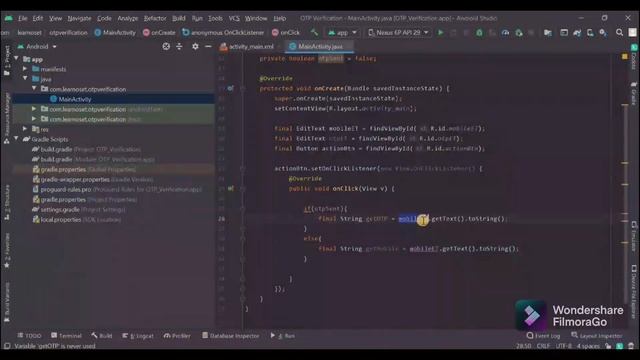Click the gutter icon beside onClick method
640x360 pixels.
(231, 189)
